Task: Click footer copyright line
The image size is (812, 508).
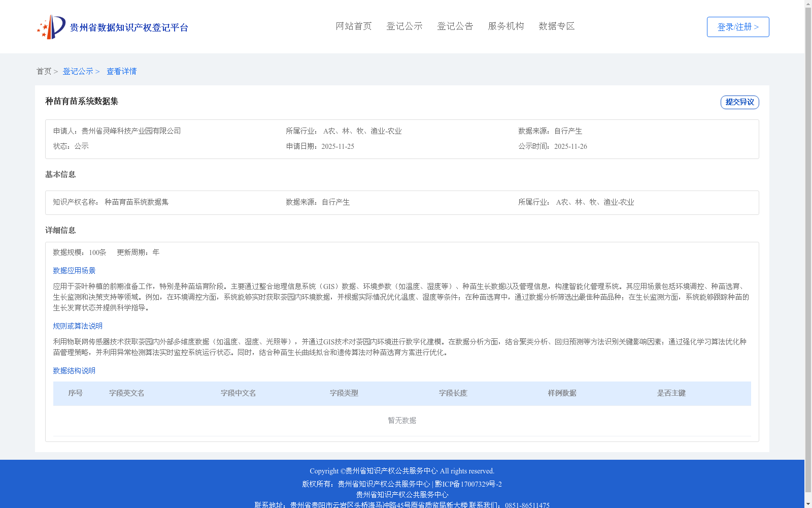Action: coord(402,471)
